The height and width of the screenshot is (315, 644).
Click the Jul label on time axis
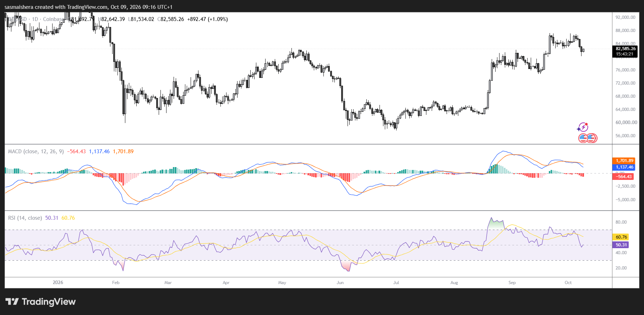(x=396, y=283)
